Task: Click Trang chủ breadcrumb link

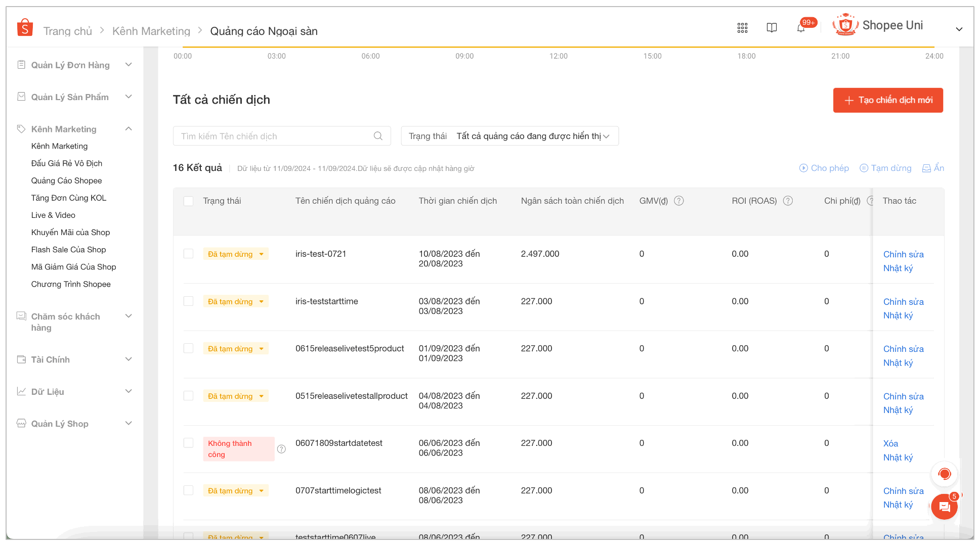Action: 68,31
